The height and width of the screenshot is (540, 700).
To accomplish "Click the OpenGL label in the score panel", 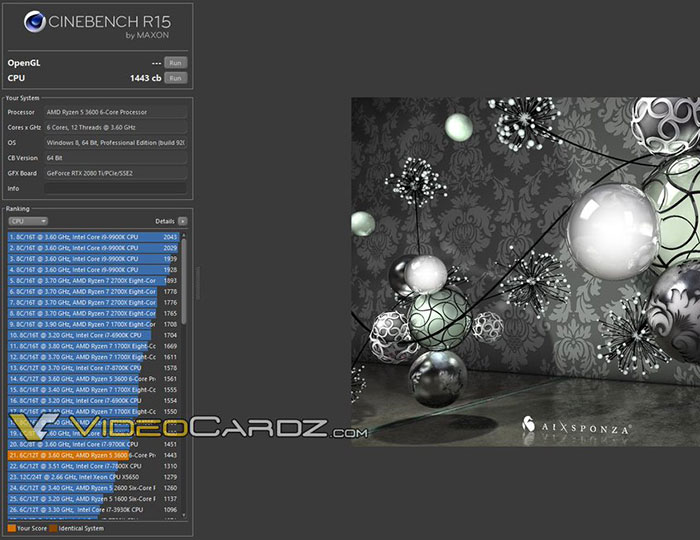I will pyautogui.click(x=24, y=63).
